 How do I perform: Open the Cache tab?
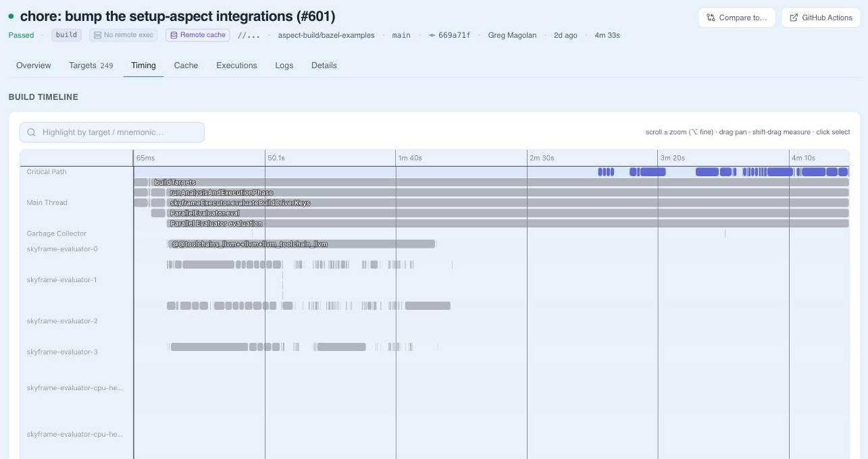(186, 65)
